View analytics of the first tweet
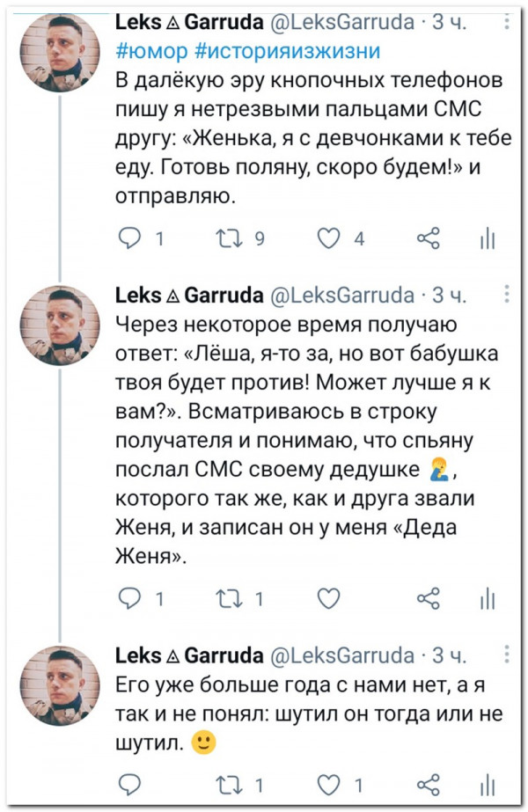Image resolution: width=528 pixels, height=812 pixels. click(x=488, y=236)
